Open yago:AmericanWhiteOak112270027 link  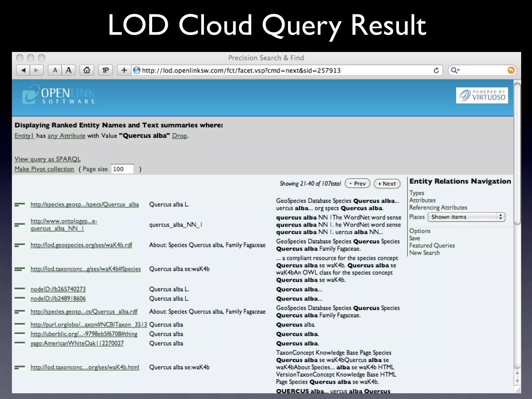pos(77,343)
